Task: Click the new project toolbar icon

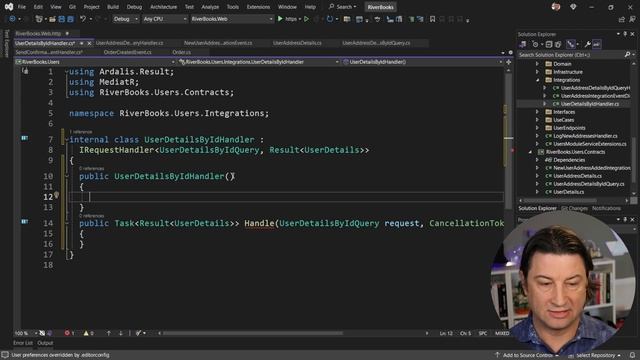Action: tap(39, 19)
